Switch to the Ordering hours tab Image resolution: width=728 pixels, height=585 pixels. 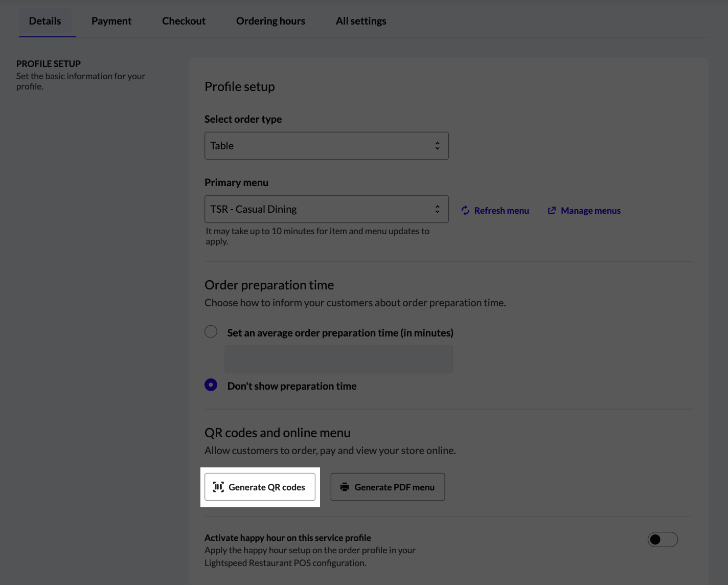point(270,21)
